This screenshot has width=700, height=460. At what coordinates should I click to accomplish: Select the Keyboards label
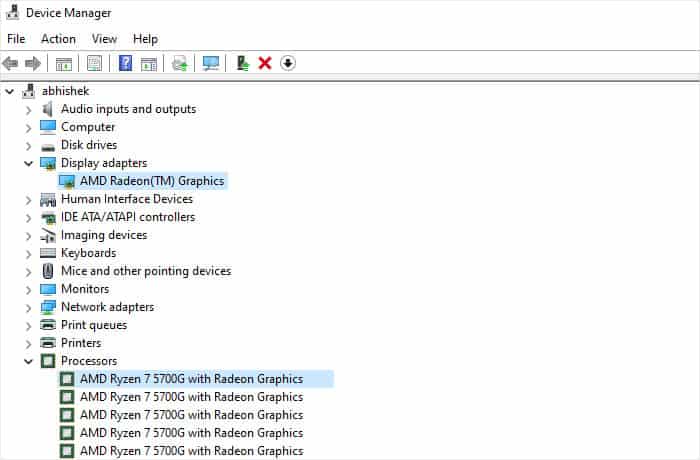point(88,253)
